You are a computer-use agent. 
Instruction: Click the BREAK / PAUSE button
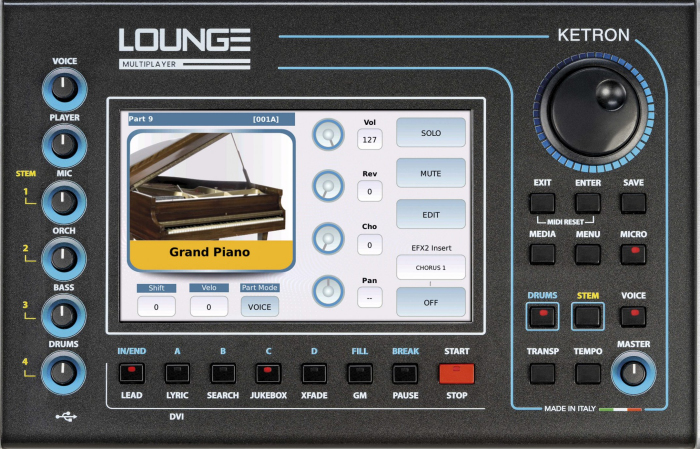pyautogui.click(x=405, y=374)
